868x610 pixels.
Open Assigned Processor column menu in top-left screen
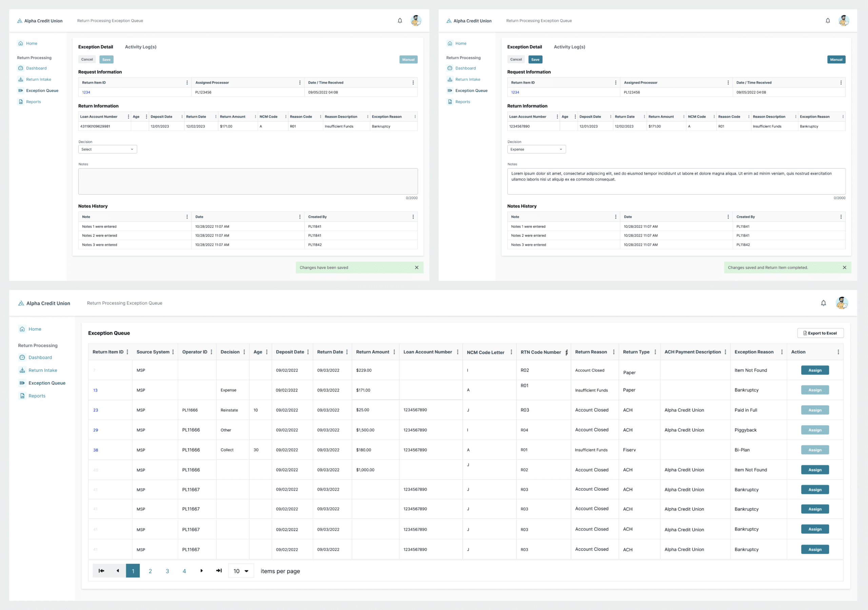pyautogui.click(x=300, y=83)
